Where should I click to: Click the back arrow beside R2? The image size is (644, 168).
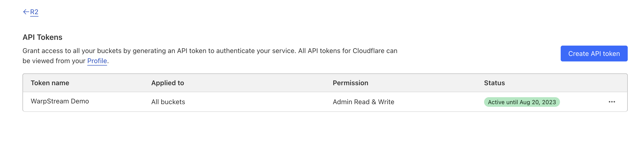[26, 12]
